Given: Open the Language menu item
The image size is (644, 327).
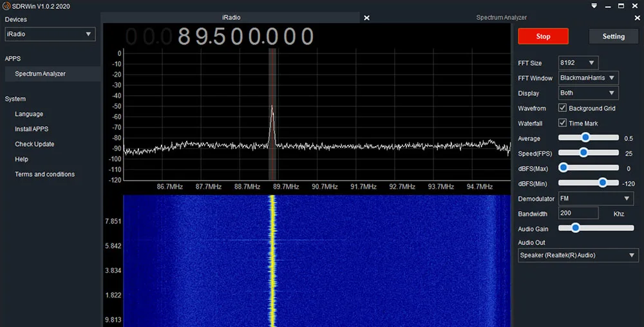Looking at the screenshot, I should point(29,114).
